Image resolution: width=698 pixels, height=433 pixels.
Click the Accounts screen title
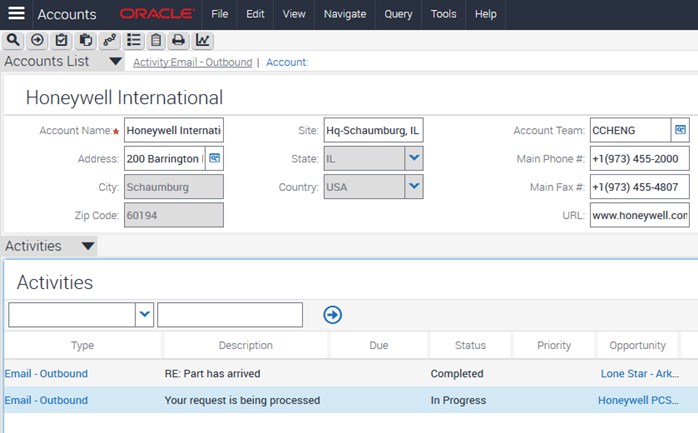(x=67, y=14)
